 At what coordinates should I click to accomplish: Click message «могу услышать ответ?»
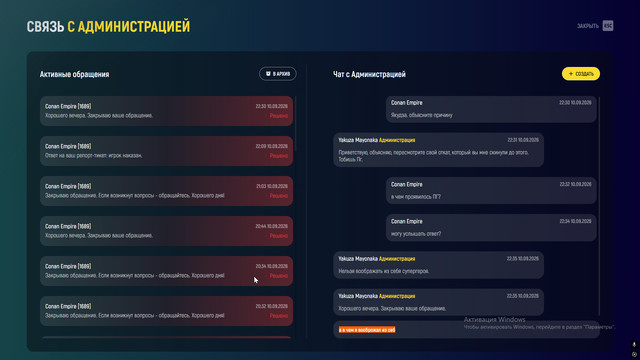point(491,228)
